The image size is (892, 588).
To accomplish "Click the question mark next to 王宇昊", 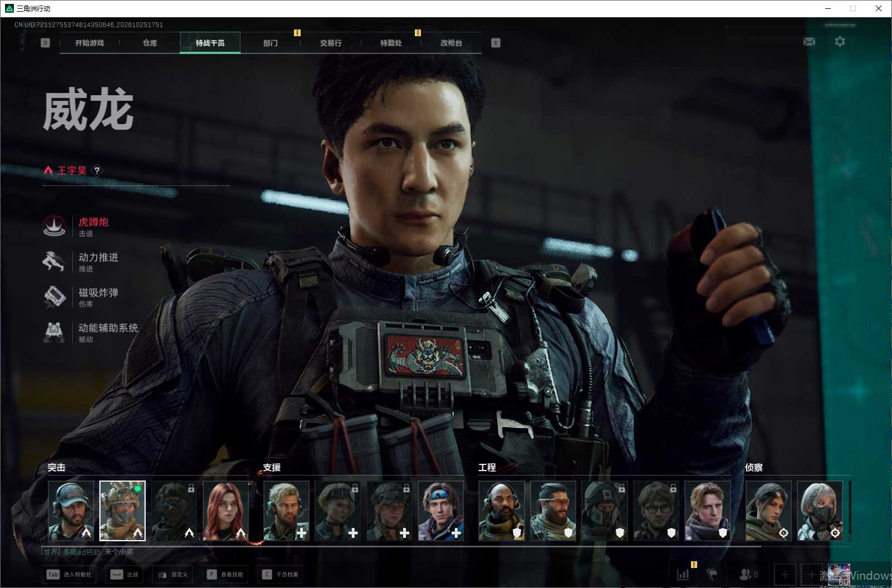I will point(97,170).
